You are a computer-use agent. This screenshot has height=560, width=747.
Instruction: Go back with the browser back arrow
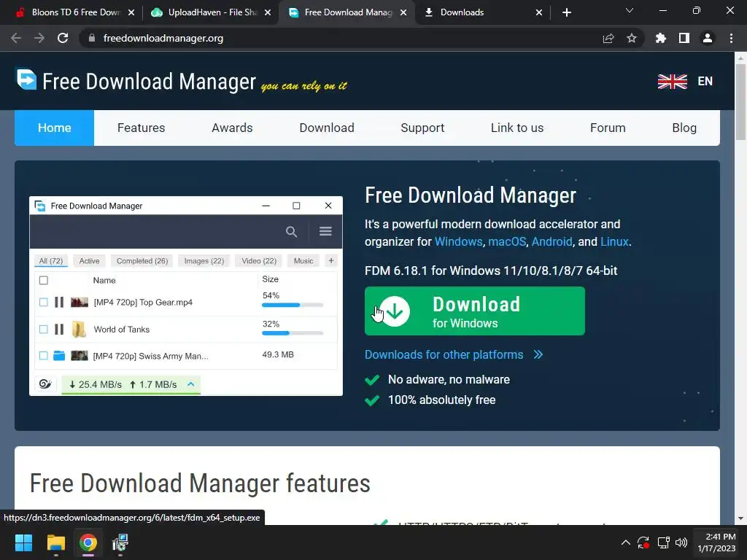[x=16, y=38]
